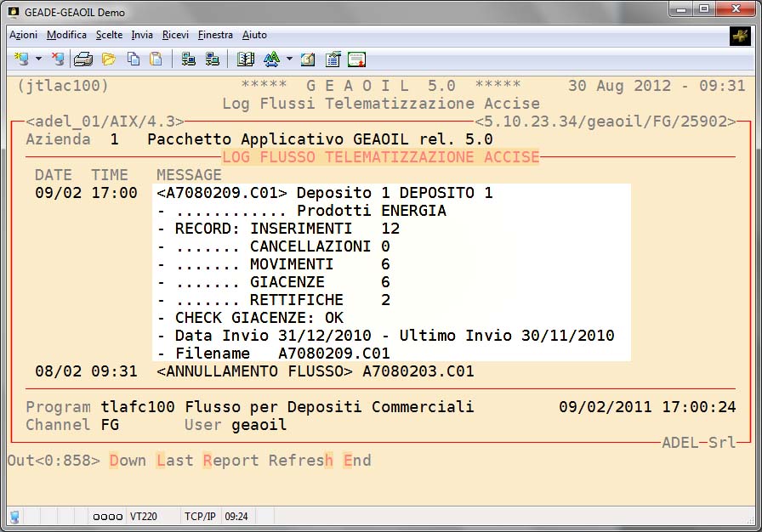Click the VT220 status bar indicator
The image size is (762, 532).
click(x=143, y=516)
